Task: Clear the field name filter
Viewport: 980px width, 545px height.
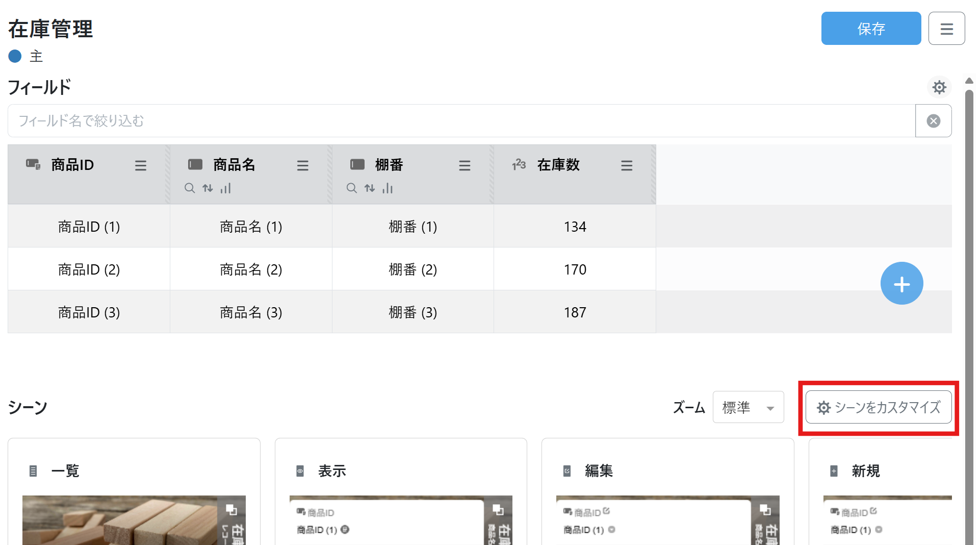Action: coord(933,121)
